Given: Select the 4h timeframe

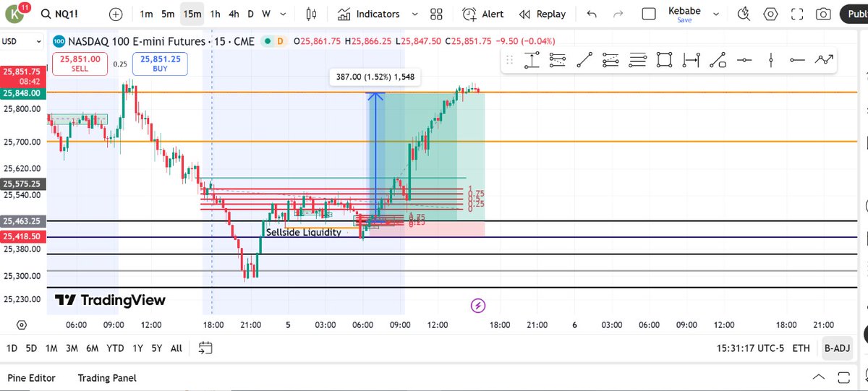Looking at the screenshot, I should tap(234, 14).
